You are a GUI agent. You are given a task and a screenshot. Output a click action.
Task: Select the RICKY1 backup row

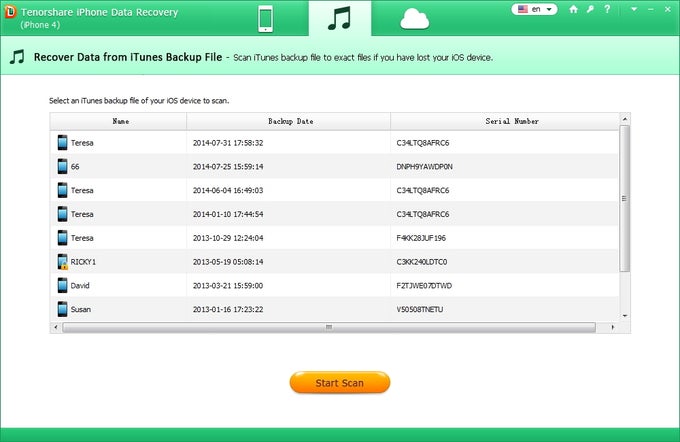[x=334, y=262]
